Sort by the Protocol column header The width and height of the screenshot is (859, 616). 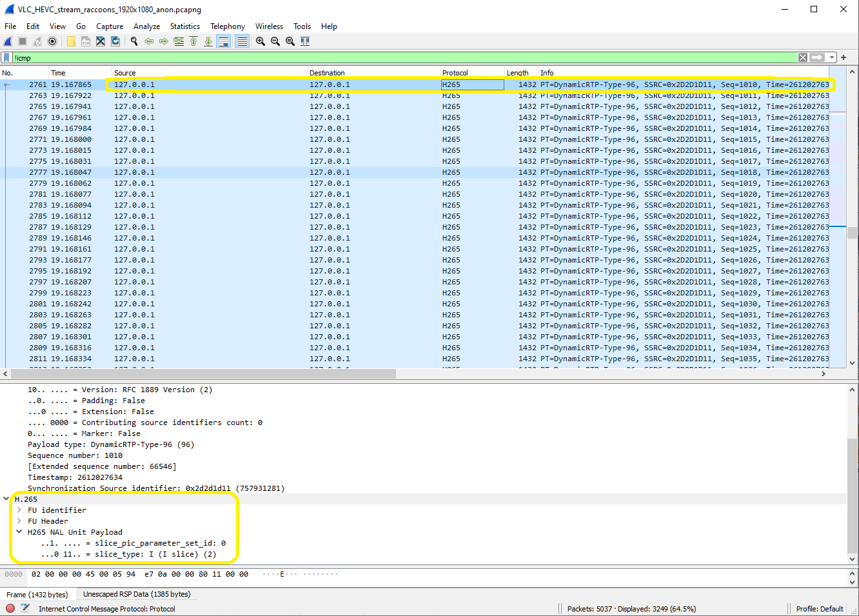(x=473, y=73)
